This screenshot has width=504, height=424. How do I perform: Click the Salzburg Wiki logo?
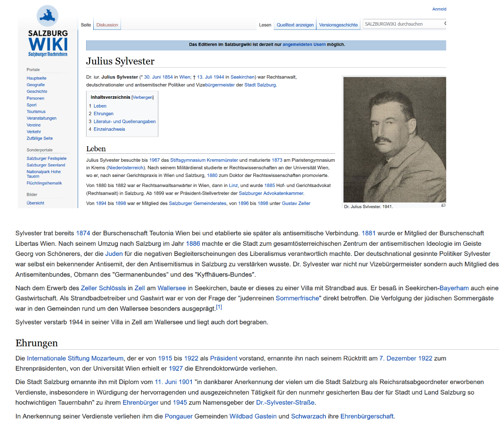point(47,32)
